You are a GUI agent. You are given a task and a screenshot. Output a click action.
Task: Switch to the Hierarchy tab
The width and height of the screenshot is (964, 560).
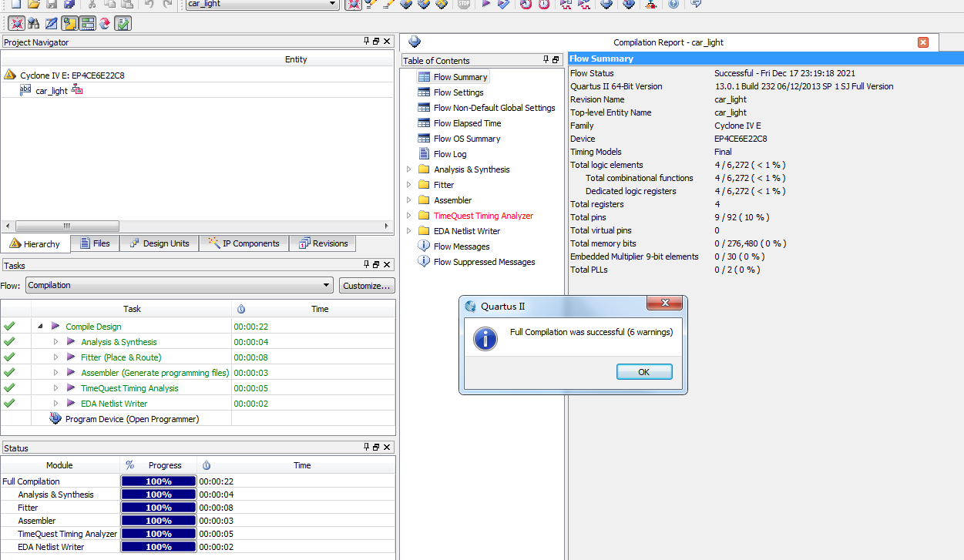(35, 243)
